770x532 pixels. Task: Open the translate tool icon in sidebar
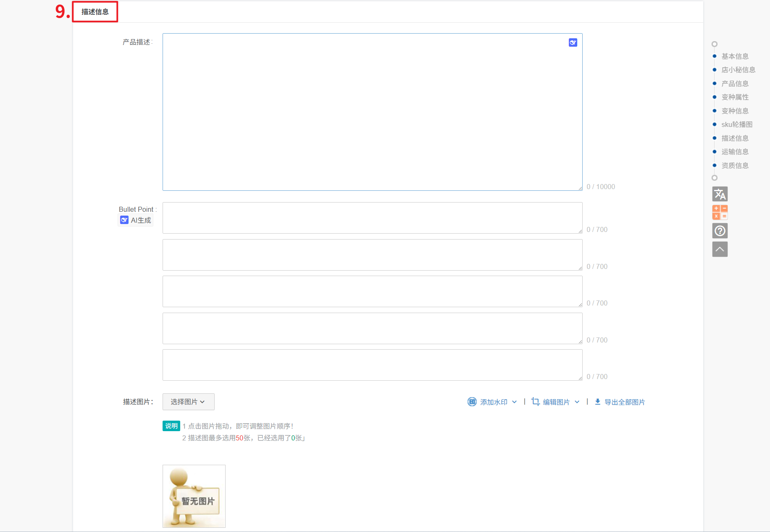(720, 194)
